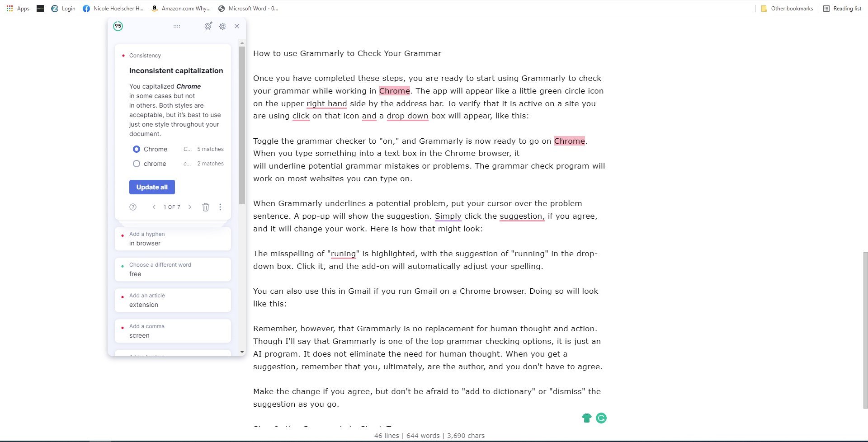Open the three-dot more options menu
The height and width of the screenshot is (442, 868).
click(220, 207)
